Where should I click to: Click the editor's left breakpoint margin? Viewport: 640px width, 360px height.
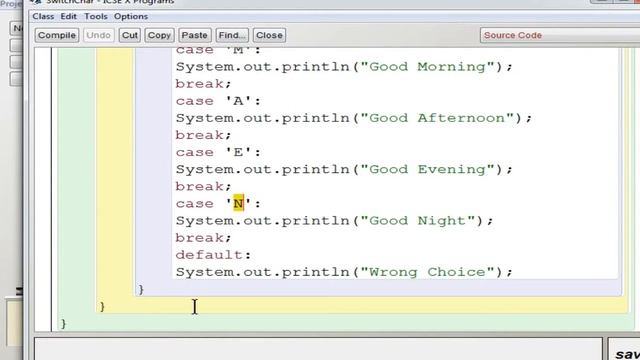tap(43, 189)
